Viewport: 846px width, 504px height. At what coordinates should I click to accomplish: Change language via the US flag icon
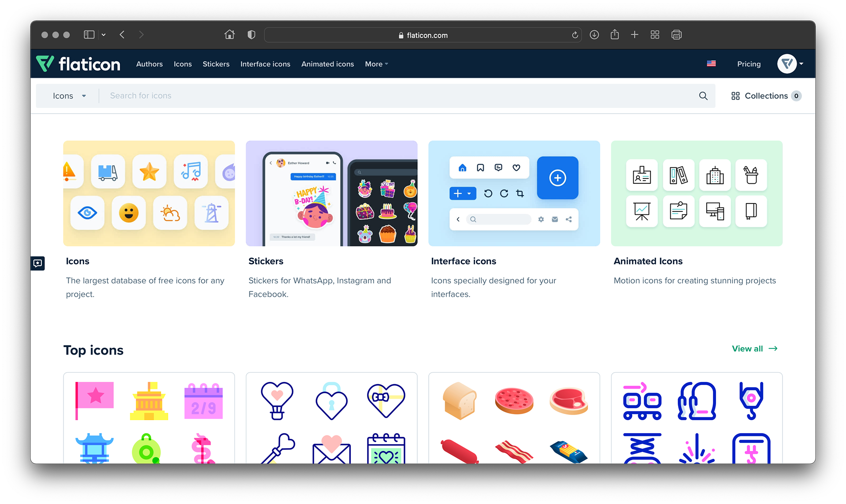coord(711,64)
